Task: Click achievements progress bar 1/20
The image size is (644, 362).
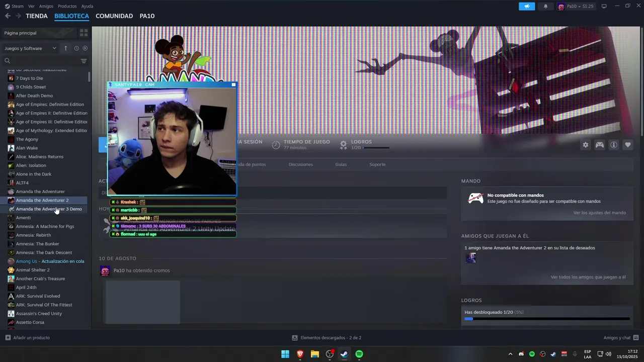Action: pos(547,318)
